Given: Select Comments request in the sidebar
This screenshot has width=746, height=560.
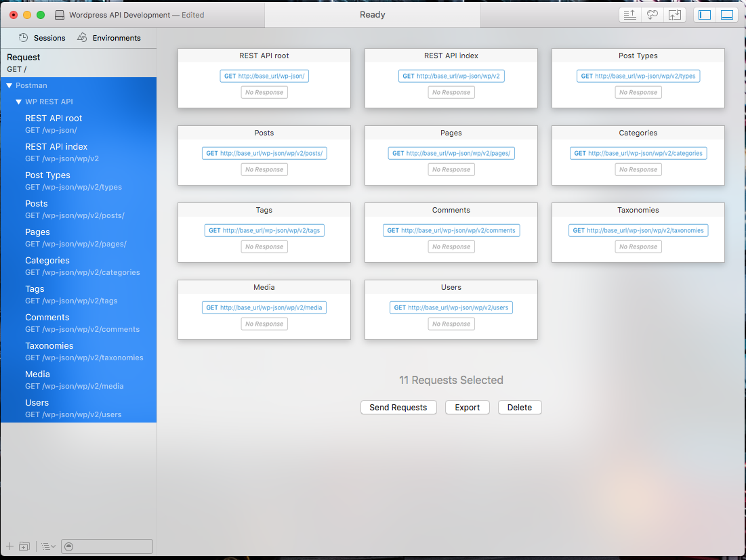Looking at the screenshot, I should (79, 323).
